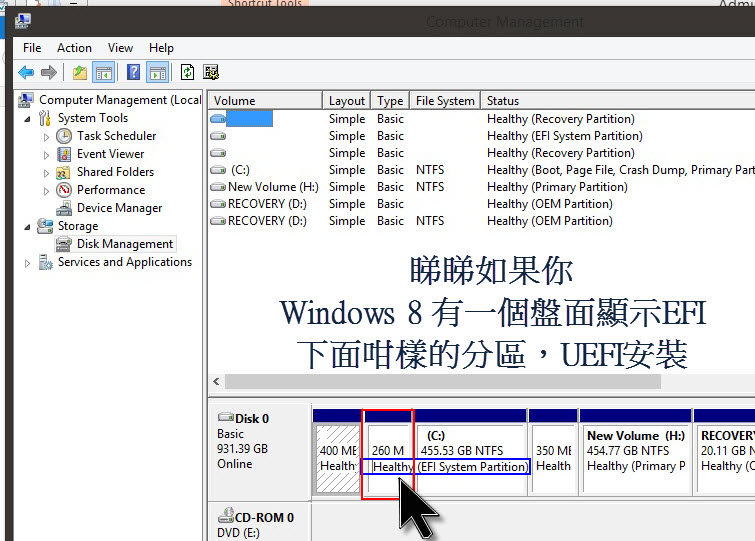The image size is (755, 541).
Task: Select Task Scheduler in the tree
Action: (117, 136)
